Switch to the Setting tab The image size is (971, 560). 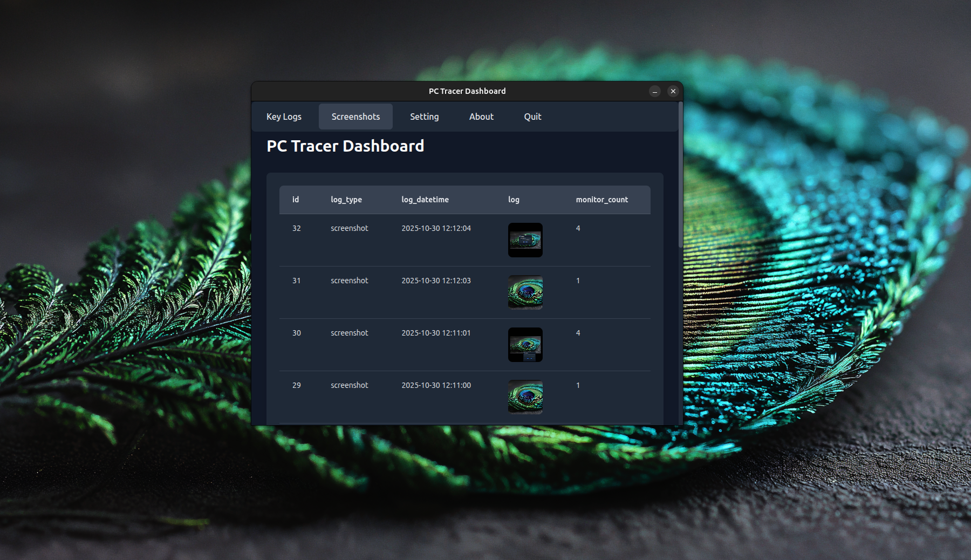[x=424, y=117]
